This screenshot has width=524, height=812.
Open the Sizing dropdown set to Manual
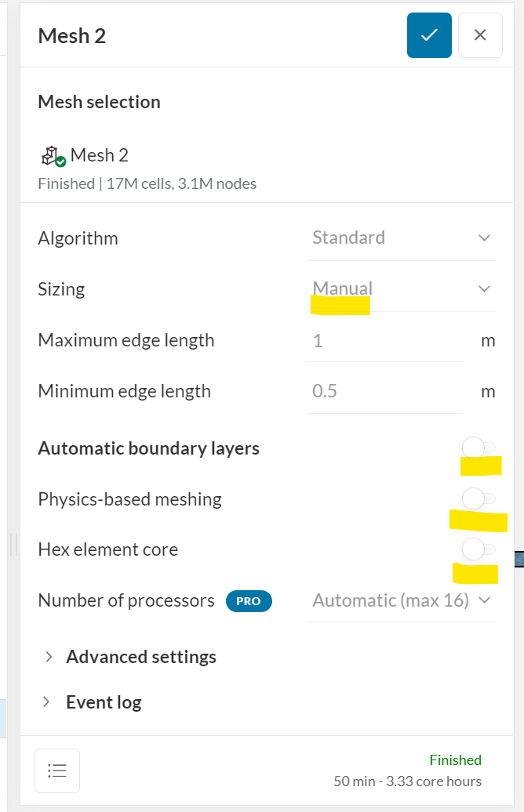(401, 288)
